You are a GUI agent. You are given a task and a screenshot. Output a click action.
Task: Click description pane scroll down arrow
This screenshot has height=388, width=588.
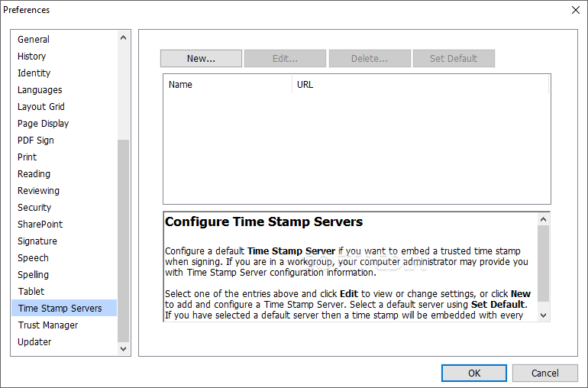(x=544, y=315)
